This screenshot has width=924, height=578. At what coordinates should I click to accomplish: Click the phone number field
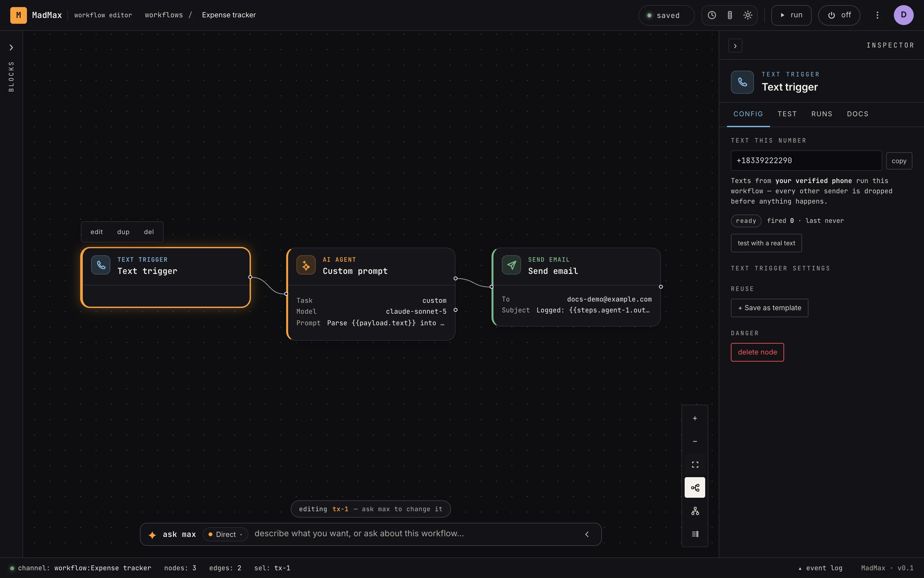pos(806,161)
